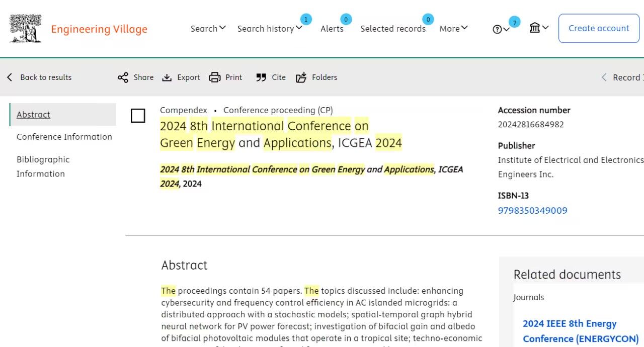Screen dimensions: 644x347
Task: Go to previous record chevron
Action: tap(604, 77)
